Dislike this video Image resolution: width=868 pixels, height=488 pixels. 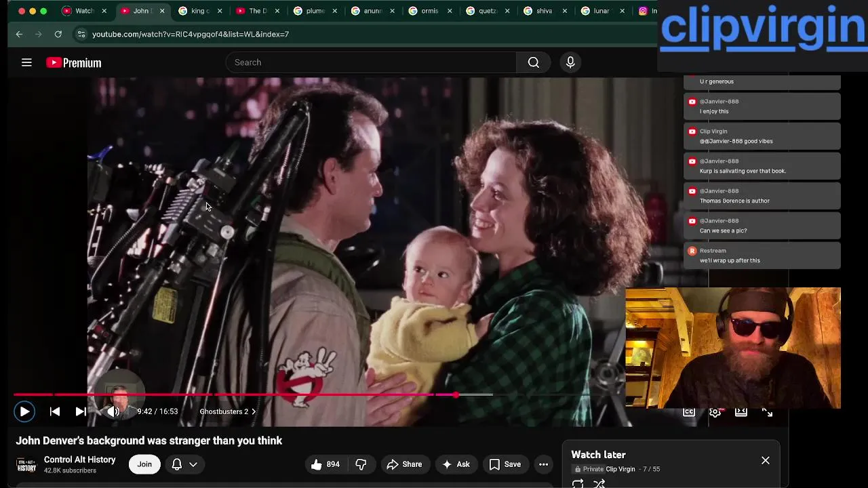tap(361, 464)
